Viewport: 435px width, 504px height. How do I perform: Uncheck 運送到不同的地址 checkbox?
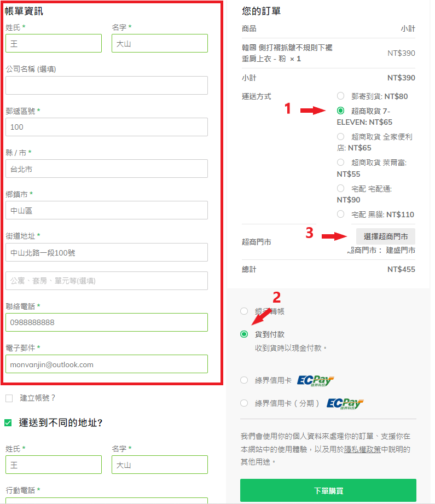click(x=8, y=422)
